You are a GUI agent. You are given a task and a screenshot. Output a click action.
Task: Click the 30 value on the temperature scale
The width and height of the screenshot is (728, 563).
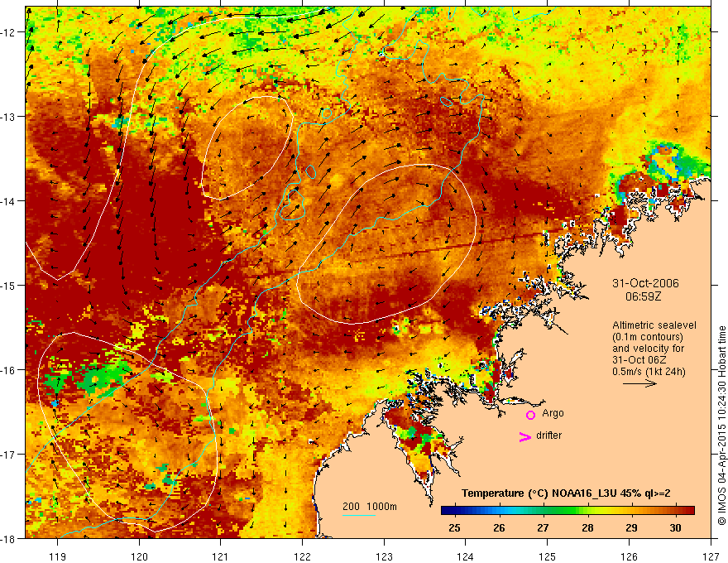pos(675,527)
